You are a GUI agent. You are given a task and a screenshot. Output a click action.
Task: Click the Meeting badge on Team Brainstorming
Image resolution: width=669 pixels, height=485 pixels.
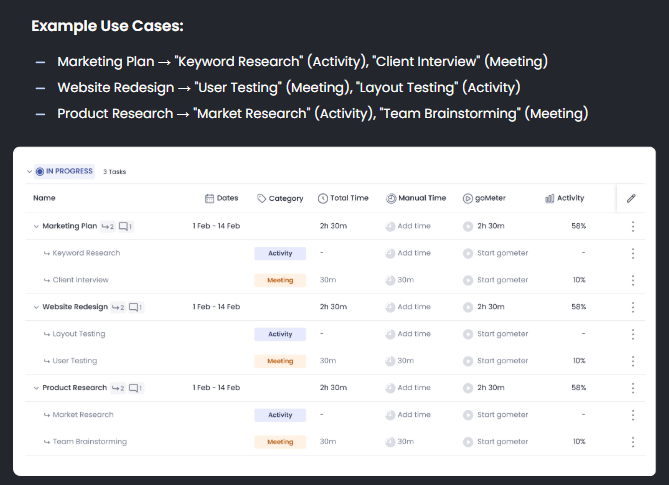point(280,442)
